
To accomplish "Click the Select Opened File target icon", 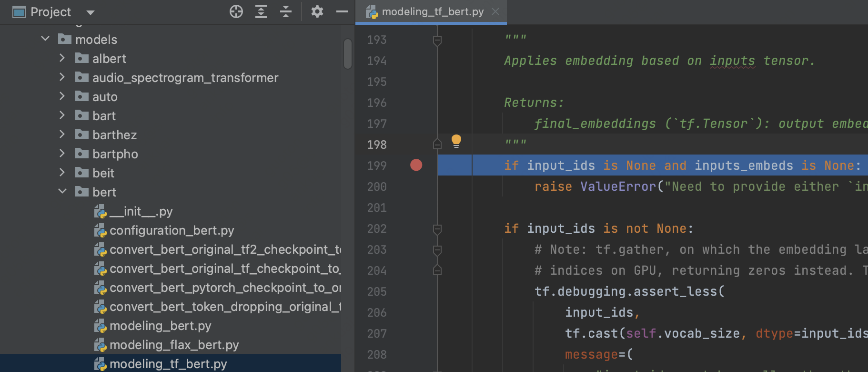I will (x=236, y=11).
